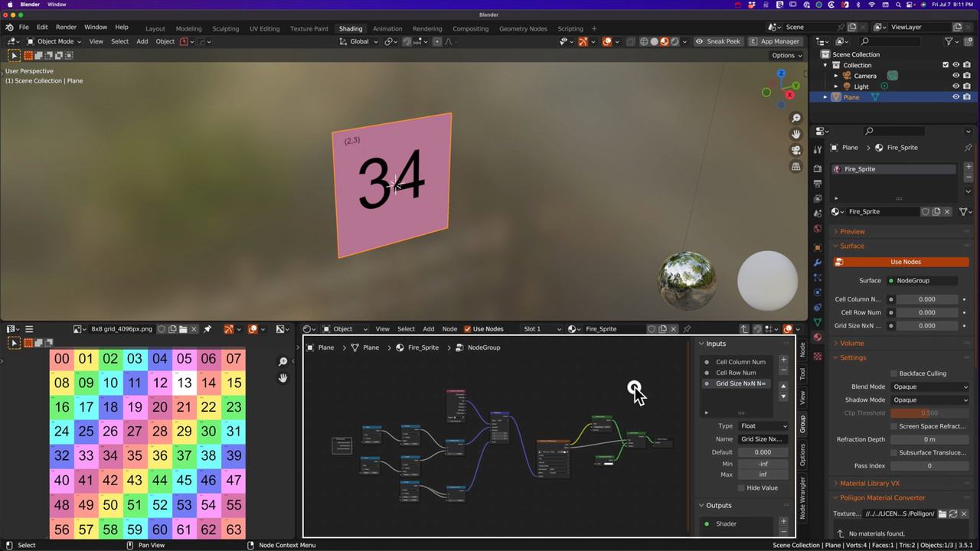The width and height of the screenshot is (980, 551).
Task: Switch to UV Editing workspace tab
Action: (x=264, y=28)
